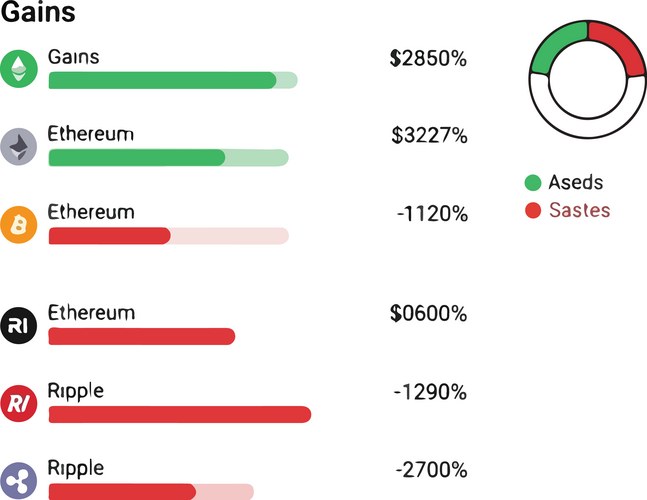Click the green progress bar under Gains
This screenshot has height=500, width=647.
pyautogui.click(x=162, y=80)
